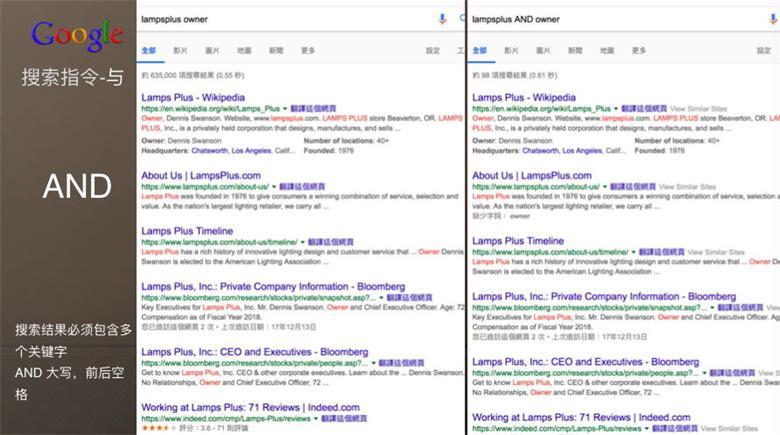Click the 'Chatsworth' headquarters link in the 'lampsplus owner' results

tap(209, 151)
